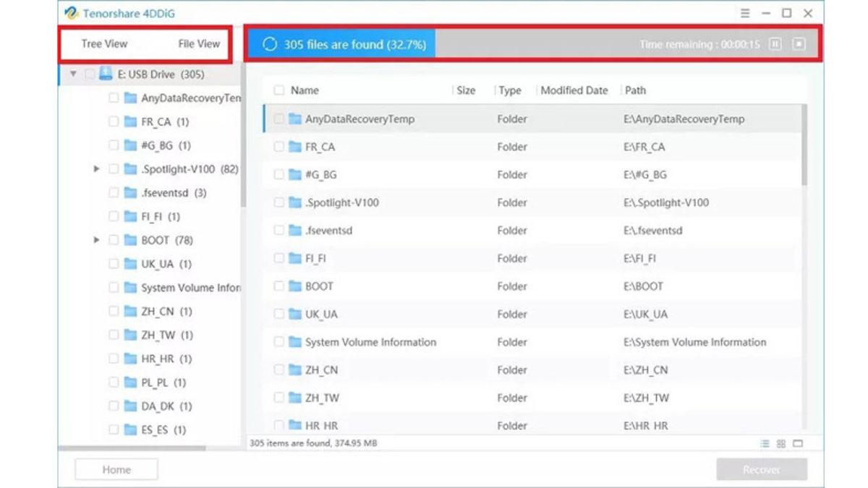Open the hamburger menu in title bar

pos(745,13)
